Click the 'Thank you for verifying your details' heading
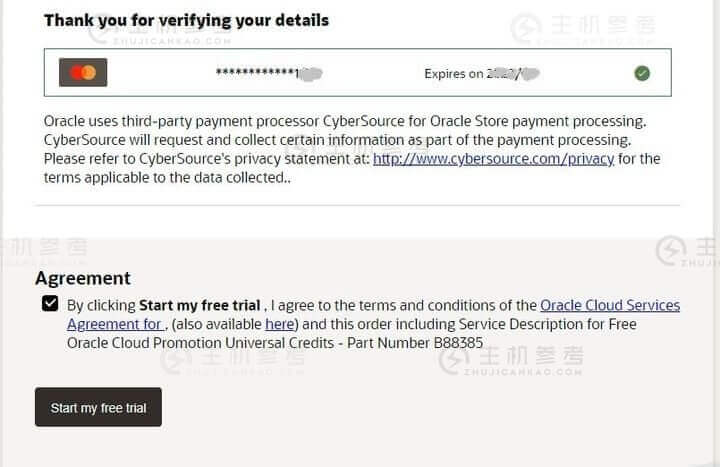Screen dimensions: 720x467 coord(186,20)
